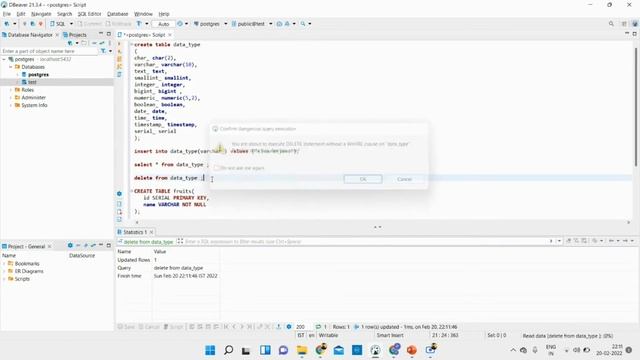The width and height of the screenshot is (640, 360).
Task: Open the transaction mode Auto selector
Action: [x=163, y=24]
